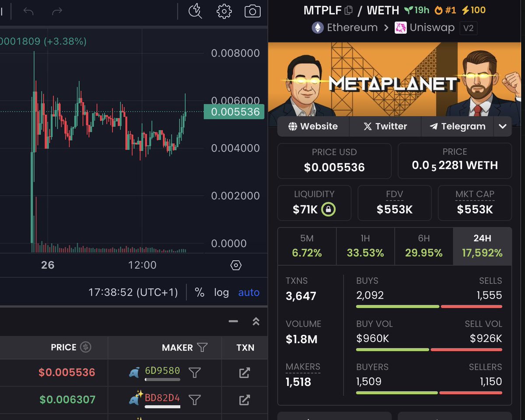Click the MKT CAP $553K box

coord(475,203)
